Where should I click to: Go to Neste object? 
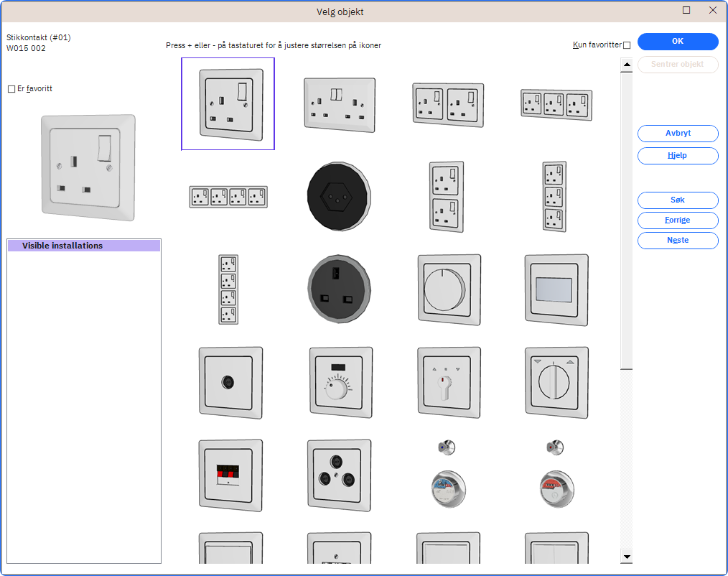pyautogui.click(x=677, y=241)
